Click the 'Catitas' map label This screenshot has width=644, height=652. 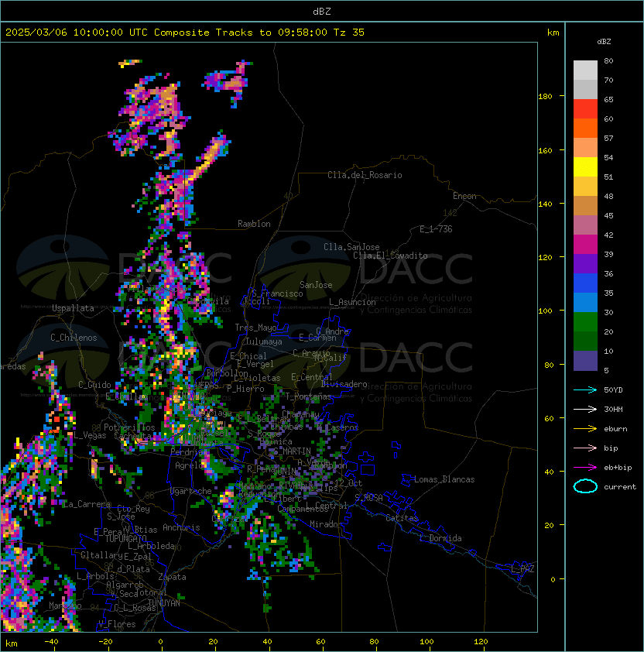pyautogui.click(x=402, y=518)
